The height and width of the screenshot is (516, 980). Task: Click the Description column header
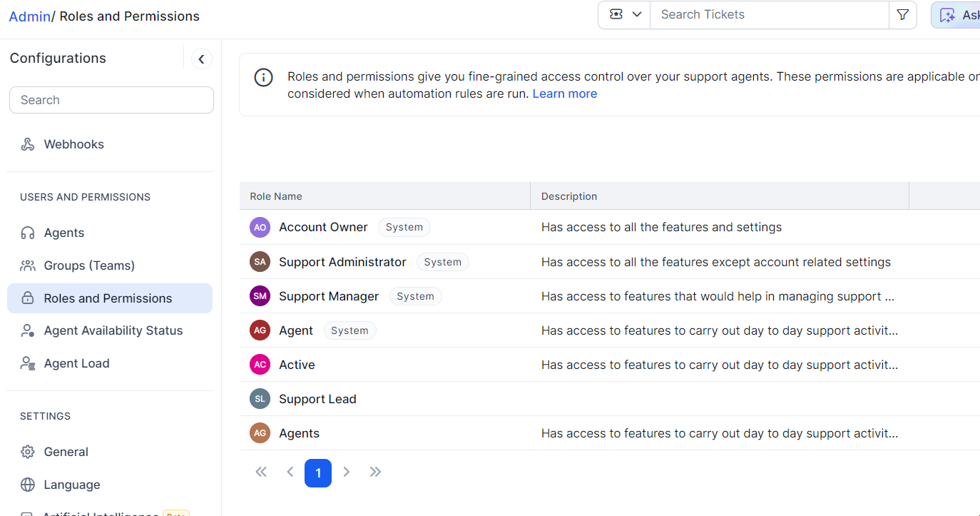[x=569, y=196]
